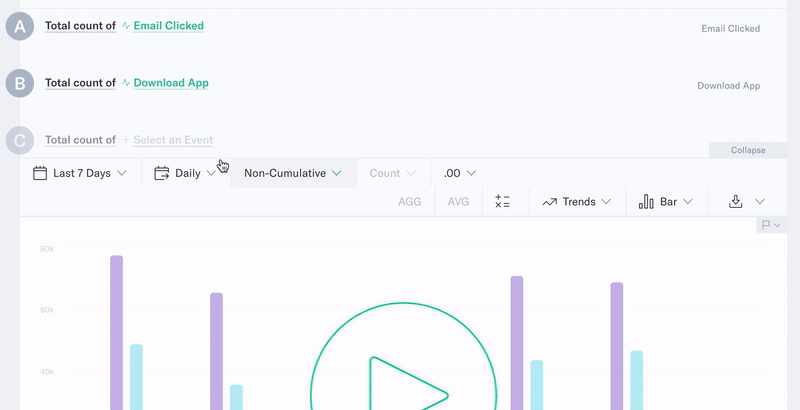
Task: Click the C event badge
Action: click(x=20, y=141)
